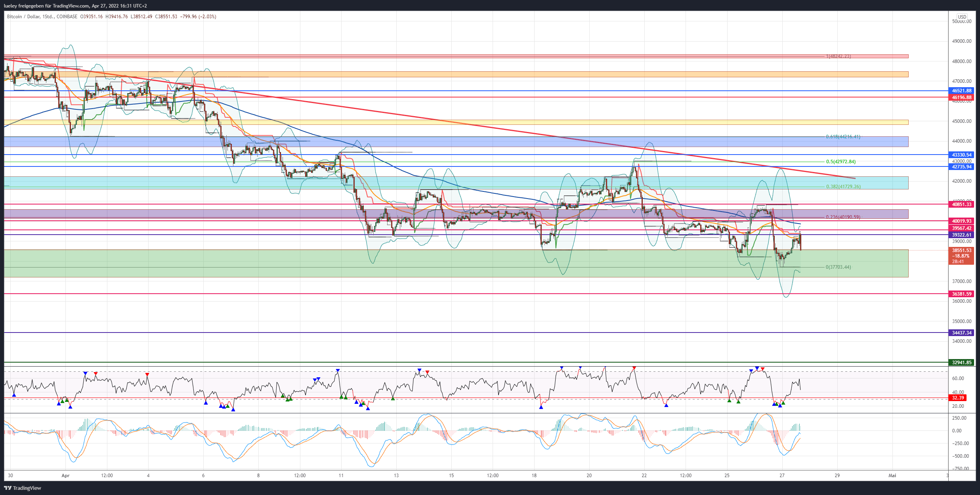Image resolution: width=980 pixels, height=495 pixels.
Task: Click the date 29 on time axis
Action: 837,476
